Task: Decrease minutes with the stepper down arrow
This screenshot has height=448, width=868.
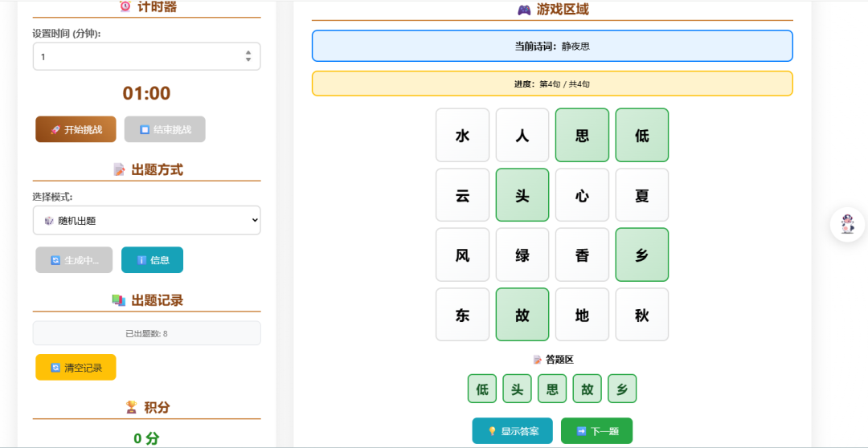Action: [x=248, y=59]
